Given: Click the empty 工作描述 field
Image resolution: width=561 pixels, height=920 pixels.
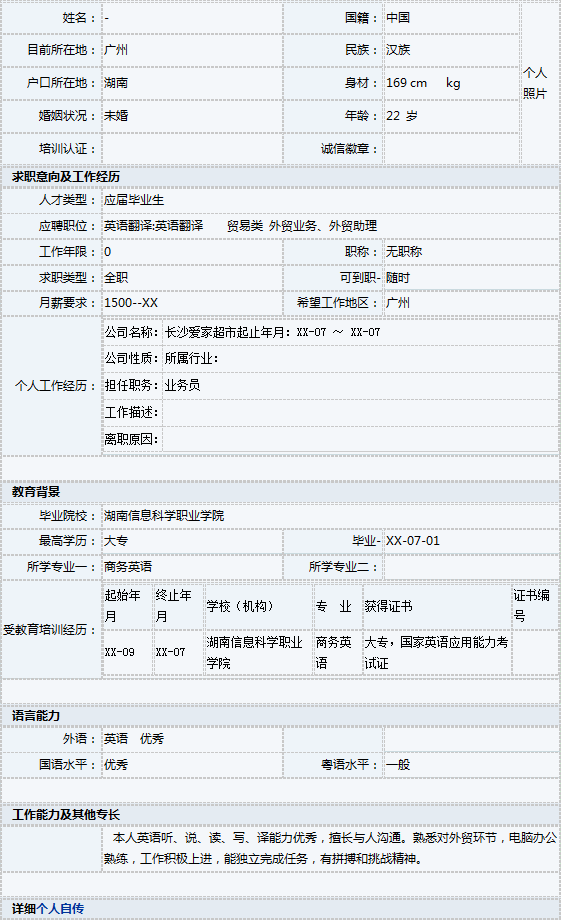Looking at the screenshot, I should click(360, 412).
